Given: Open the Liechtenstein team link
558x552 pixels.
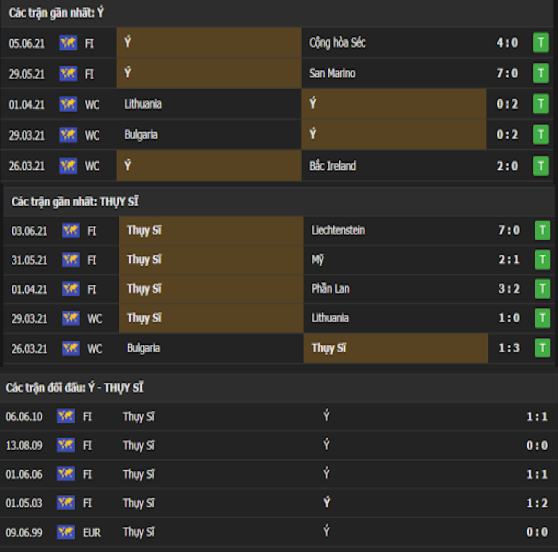Looking at the screenshot, I should click(x=338, y=230).
